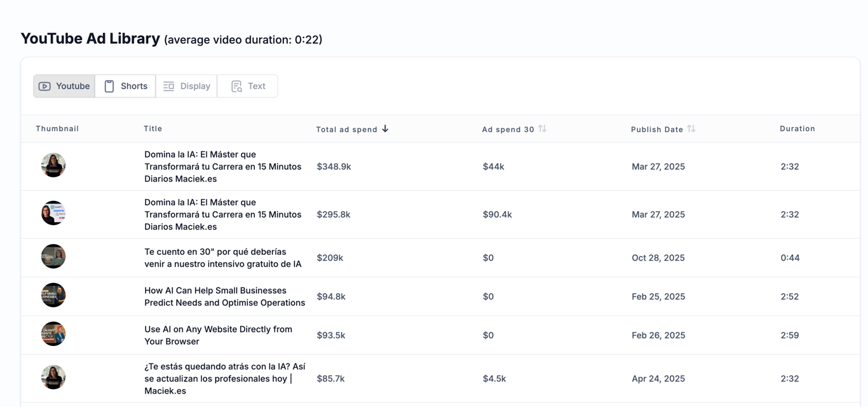Screen dimensions: 868x407
Task: Switch to the Shorts tab
Action: click(x=126, y=86)
